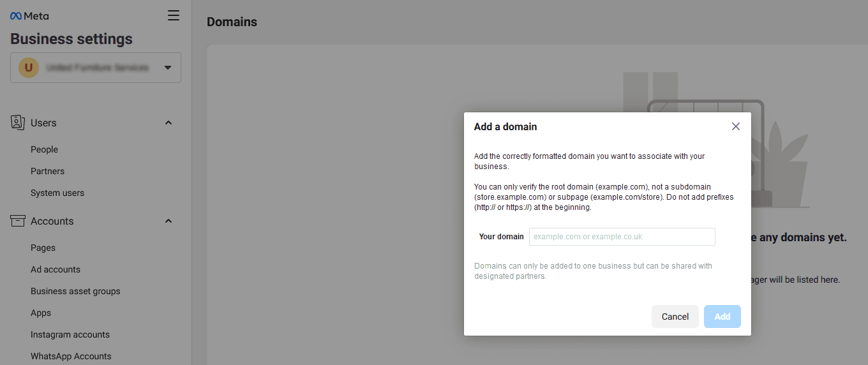
Task: Click the business avatar letter U
Action: pyautogui.click(x=28, y=68)
